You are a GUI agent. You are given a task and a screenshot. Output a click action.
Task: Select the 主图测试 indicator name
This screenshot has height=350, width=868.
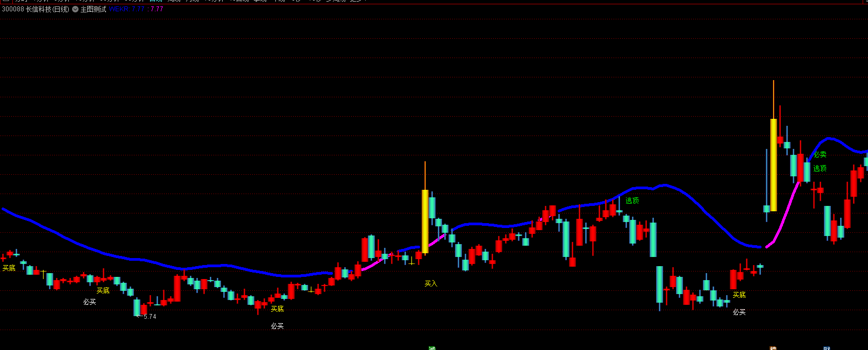tap(93, 9)
